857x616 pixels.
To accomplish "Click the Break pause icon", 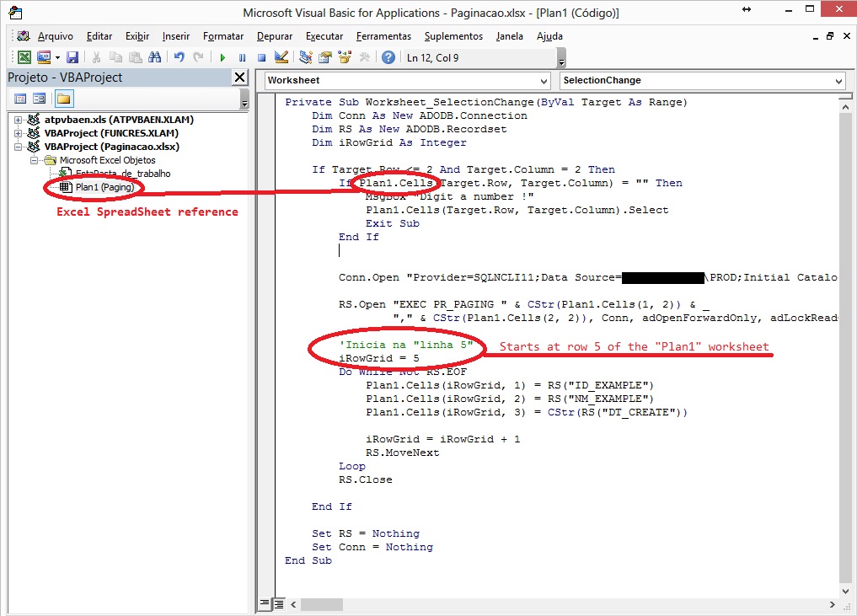I will pyautogui.click(x=242, y=57).
